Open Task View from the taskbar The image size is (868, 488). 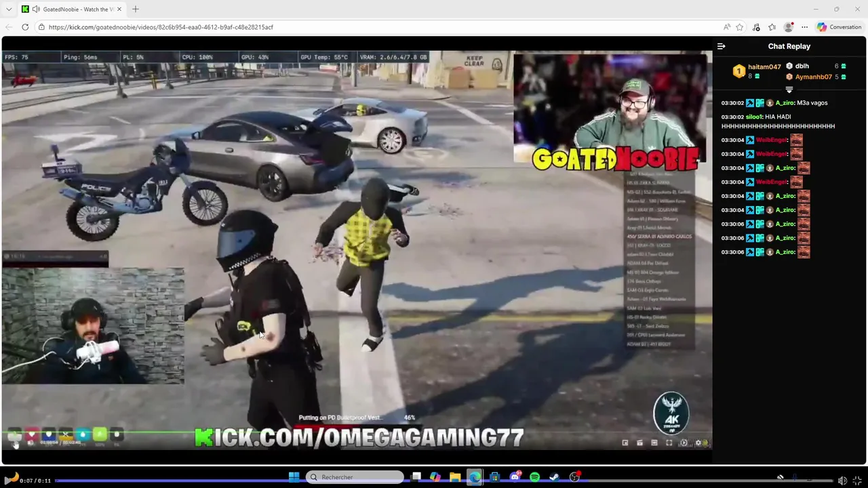click(416, 477)
